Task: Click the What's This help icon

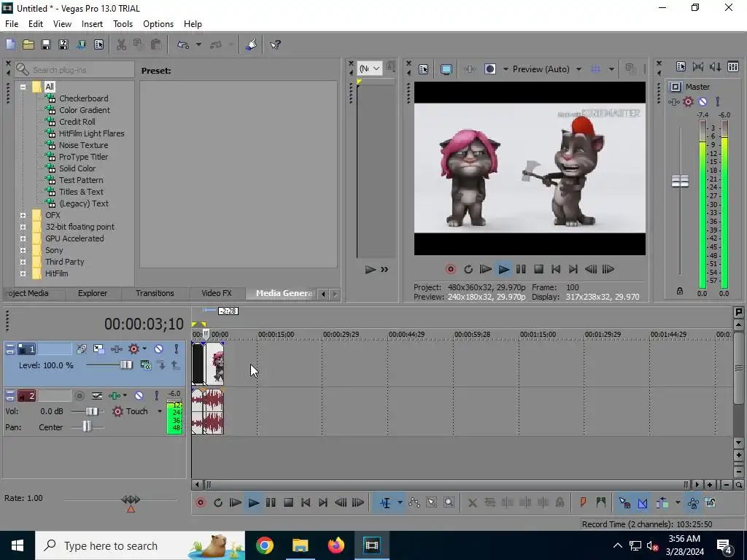Action: tap(275, 44)
